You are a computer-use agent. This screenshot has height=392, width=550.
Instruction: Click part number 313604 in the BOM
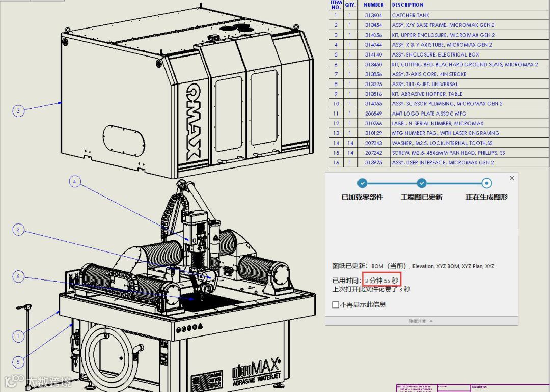[x=374, y=15]
